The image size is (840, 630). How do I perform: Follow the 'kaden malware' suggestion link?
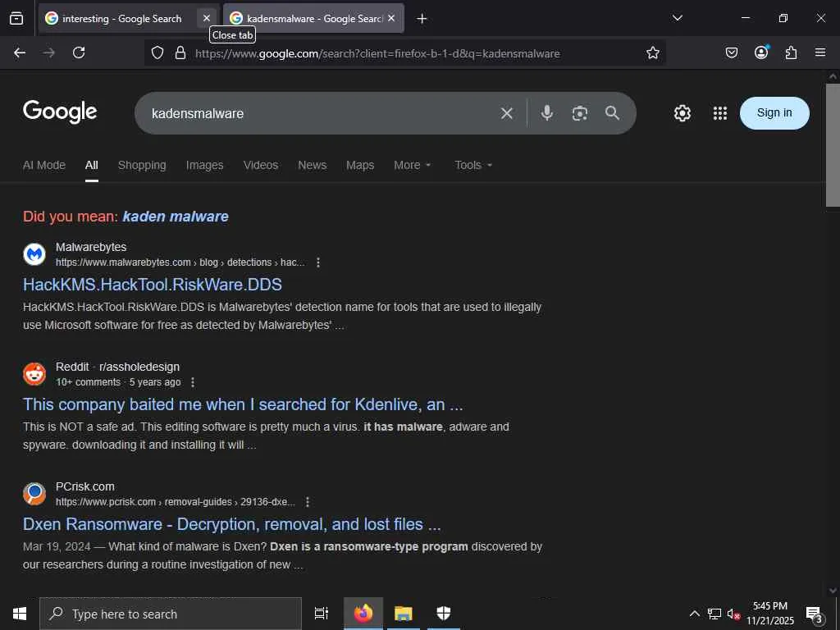pos(176,217)
